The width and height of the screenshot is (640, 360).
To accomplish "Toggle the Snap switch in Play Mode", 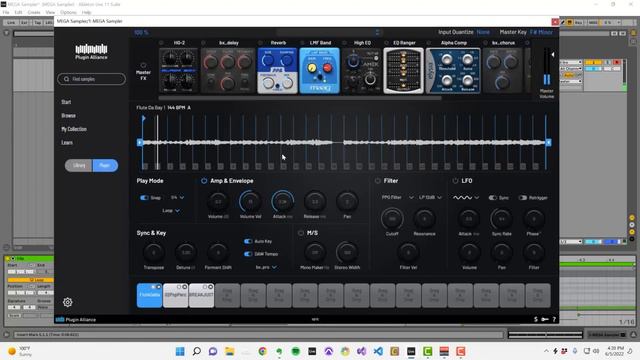I will coord(144,198).
